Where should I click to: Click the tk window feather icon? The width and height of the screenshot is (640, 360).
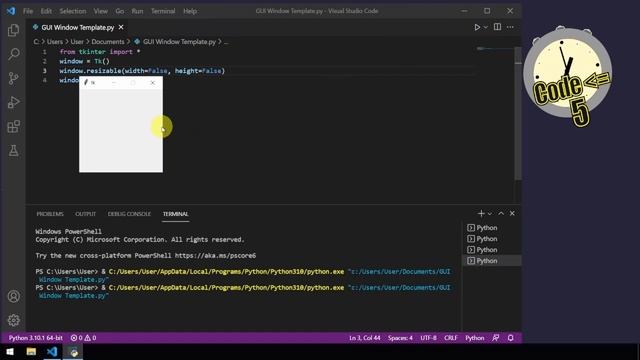pyautogui.click(x=86, y=82)
